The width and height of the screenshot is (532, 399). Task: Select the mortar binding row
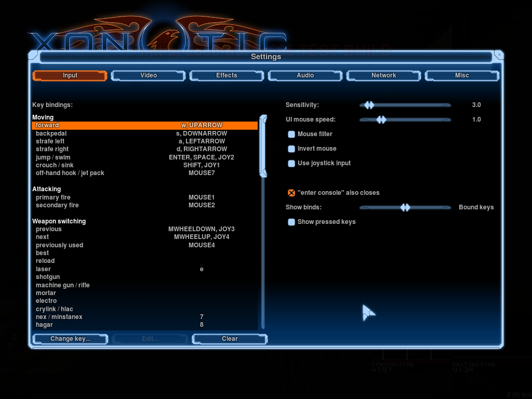145,293
